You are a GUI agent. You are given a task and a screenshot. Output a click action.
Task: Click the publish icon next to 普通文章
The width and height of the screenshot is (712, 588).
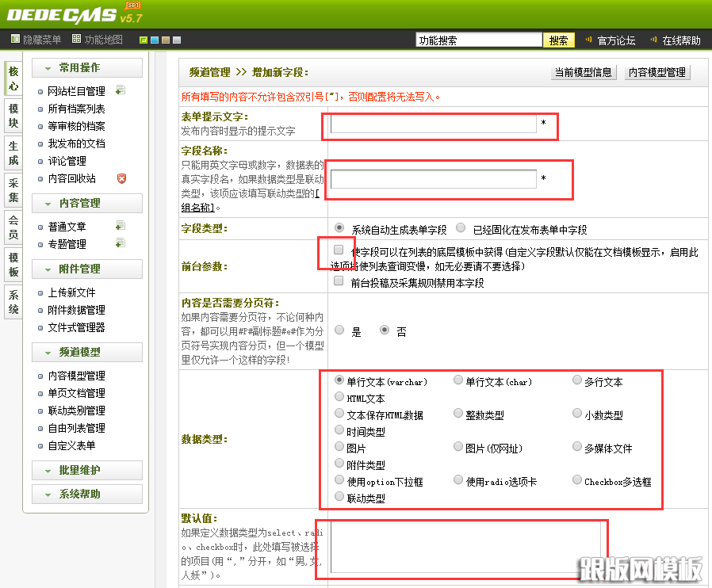tap(121, 227)
